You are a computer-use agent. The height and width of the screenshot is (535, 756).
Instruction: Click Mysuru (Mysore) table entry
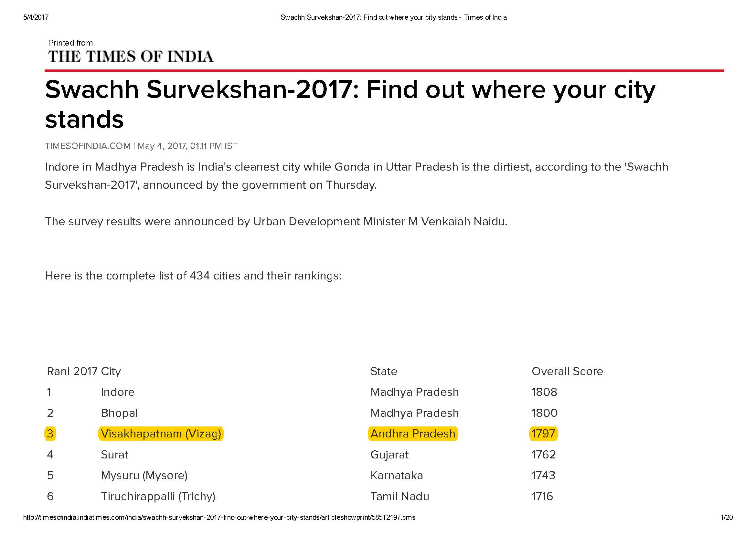point(144,475)
